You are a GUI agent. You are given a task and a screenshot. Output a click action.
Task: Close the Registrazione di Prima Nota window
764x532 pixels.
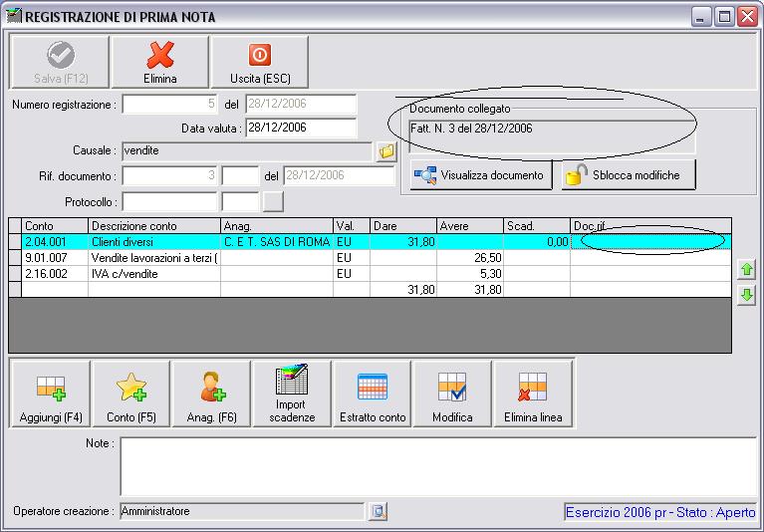coord(747,17)
